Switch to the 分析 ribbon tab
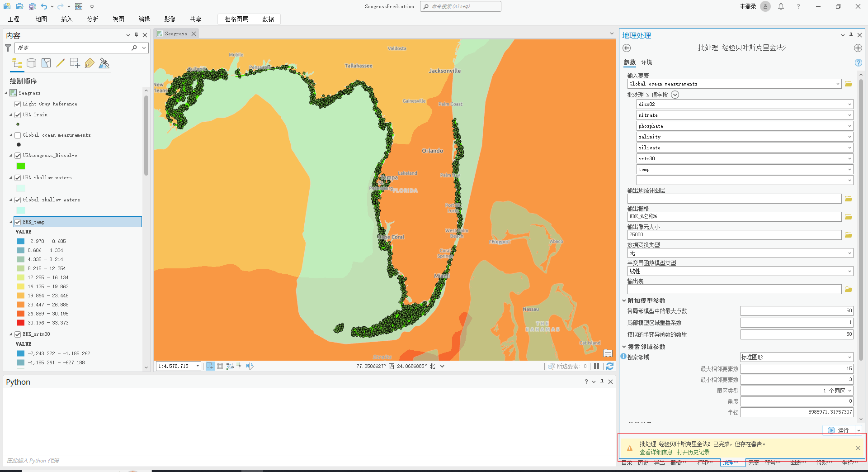Image resolution: width=868 pixels, height=472 pixels. pyautogui.click(x=92, y=19)
